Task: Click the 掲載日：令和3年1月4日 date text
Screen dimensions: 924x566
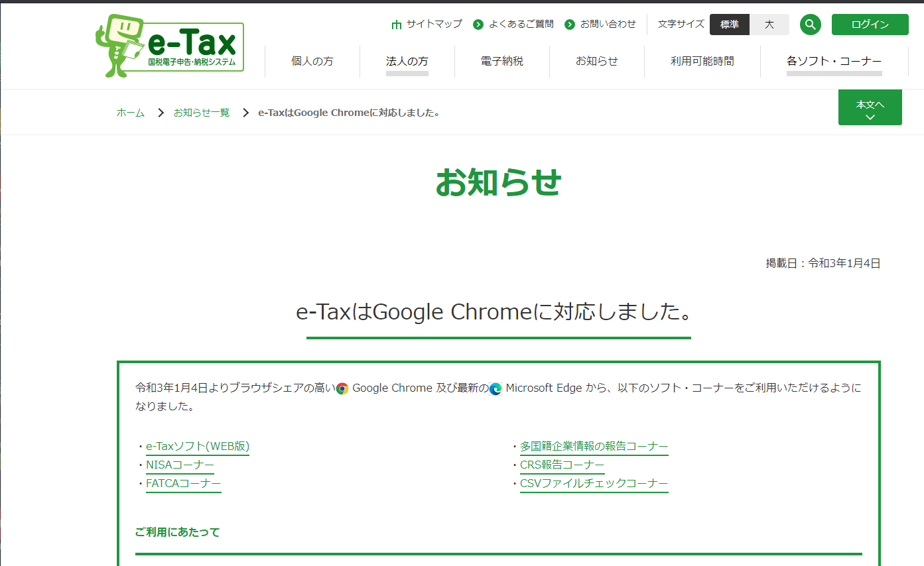Action: pyautogui.click(x=823, y=264)
